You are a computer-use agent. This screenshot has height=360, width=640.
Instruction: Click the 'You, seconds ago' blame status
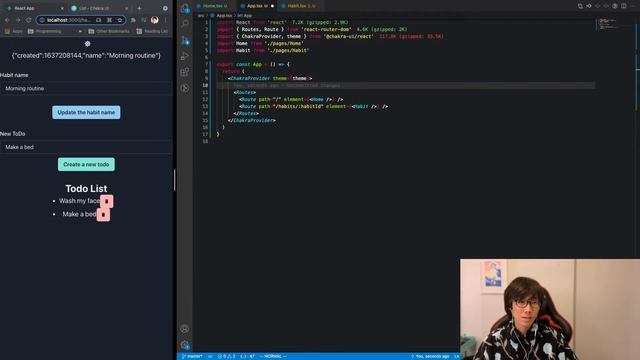point(430,356)
